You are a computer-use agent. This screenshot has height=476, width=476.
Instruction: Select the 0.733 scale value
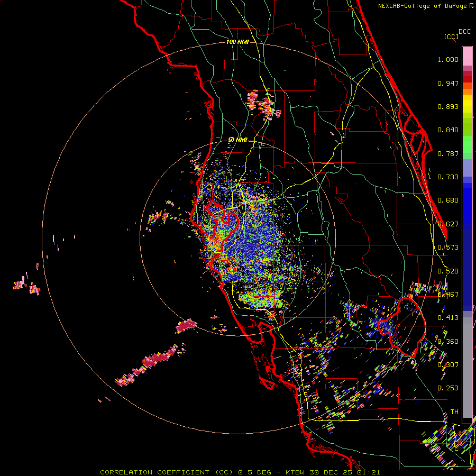point(448,177)
